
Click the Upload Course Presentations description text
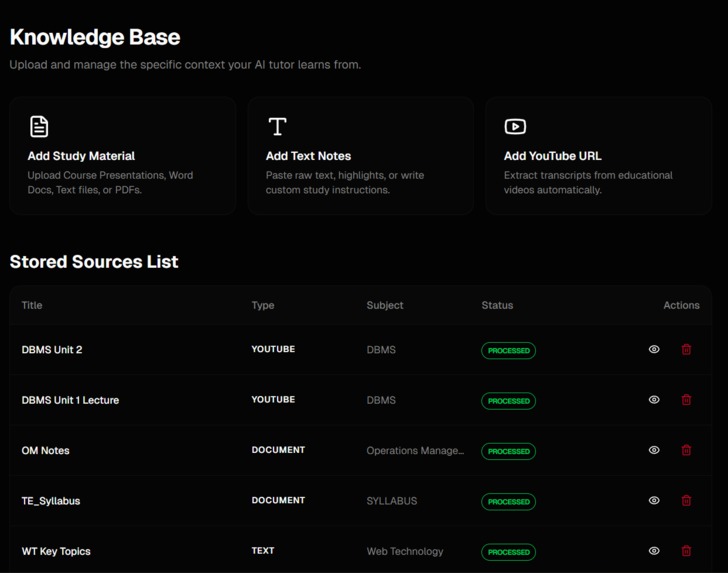click(x=110, y=182)
